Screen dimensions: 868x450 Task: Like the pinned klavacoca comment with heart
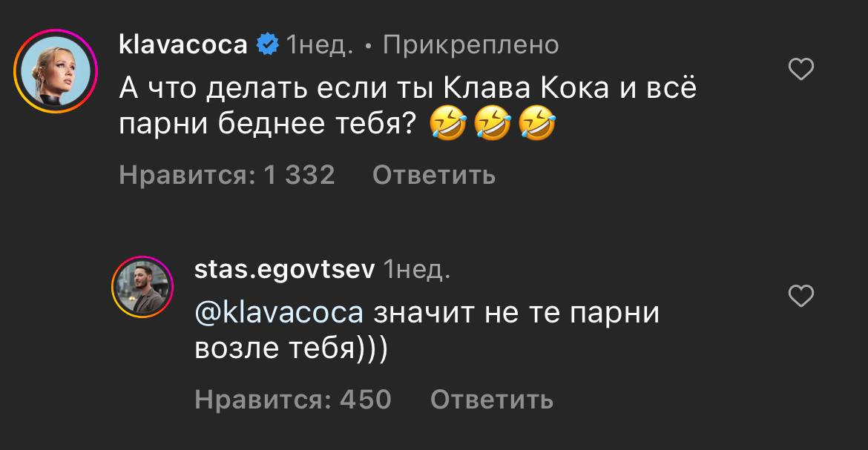[x=800, y=70]
